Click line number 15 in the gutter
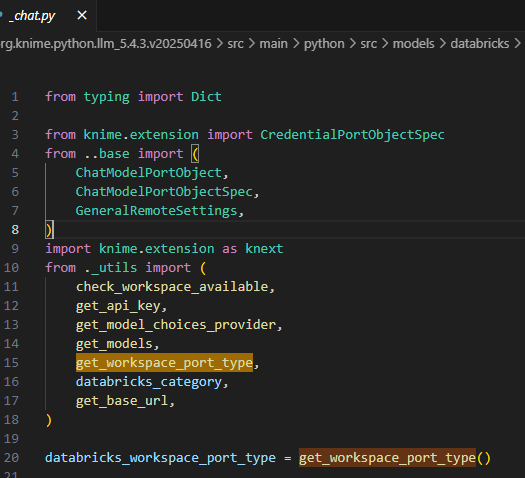The height and width of the screenshot is (478, 525). [x=11, y=363]
